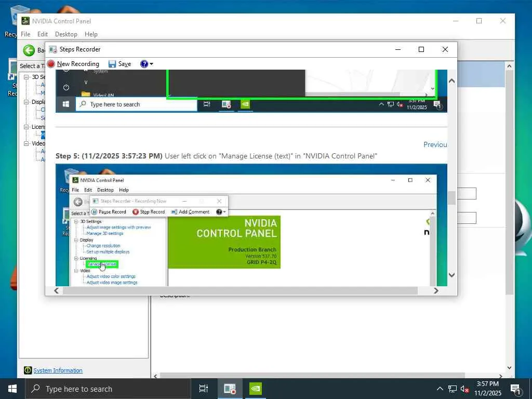Click the NVIDIA Control Panel horizontal scrollbar right arrow
This screenshot has width=532, height=399.
click(x=500, y=376)
